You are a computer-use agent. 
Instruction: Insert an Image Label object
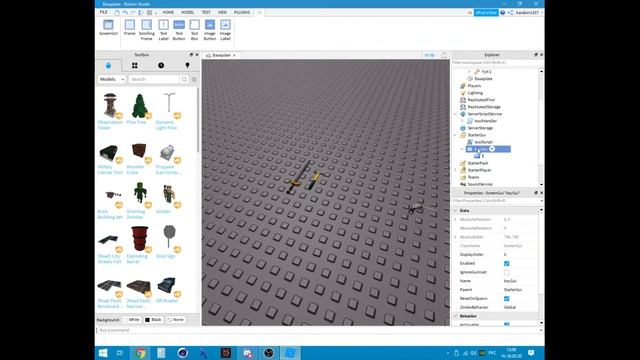point(225,30)
